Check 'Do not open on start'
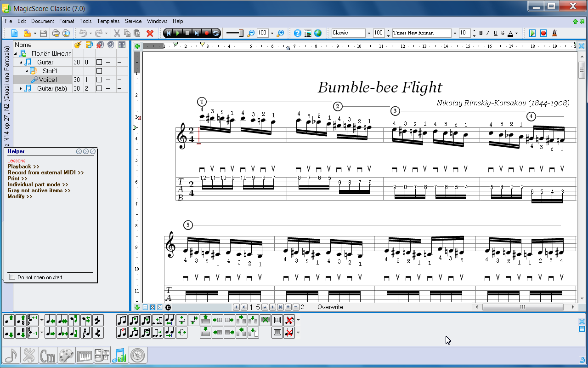Image resolution: width=588 pixels, height=368 pixels. click(x=12, y=277)
